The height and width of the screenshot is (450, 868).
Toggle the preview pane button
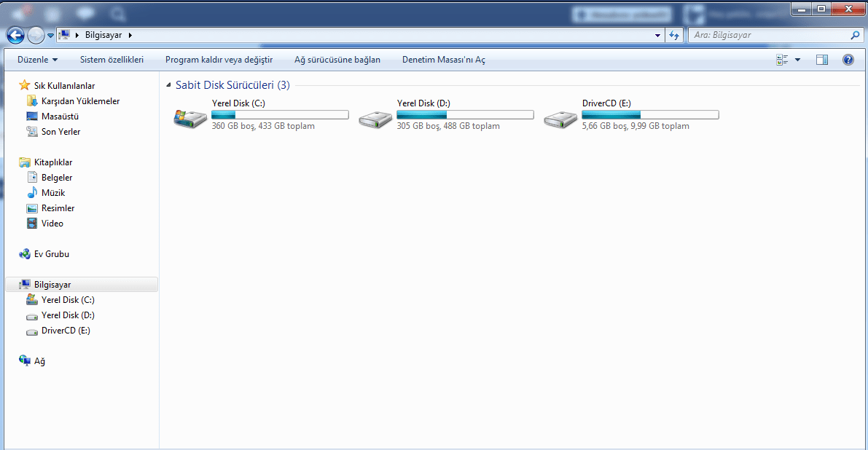pyautogui.click(x=822, y=60)
